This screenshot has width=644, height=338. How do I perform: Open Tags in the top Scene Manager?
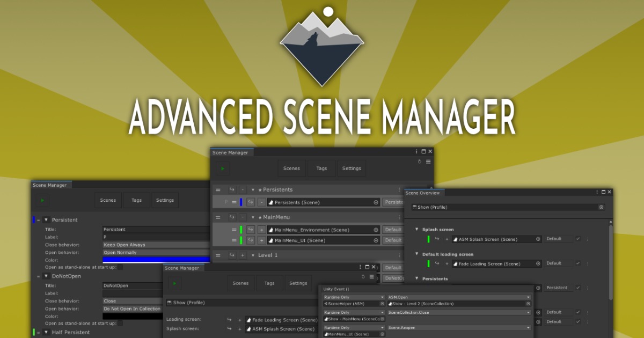click(321, 168)
